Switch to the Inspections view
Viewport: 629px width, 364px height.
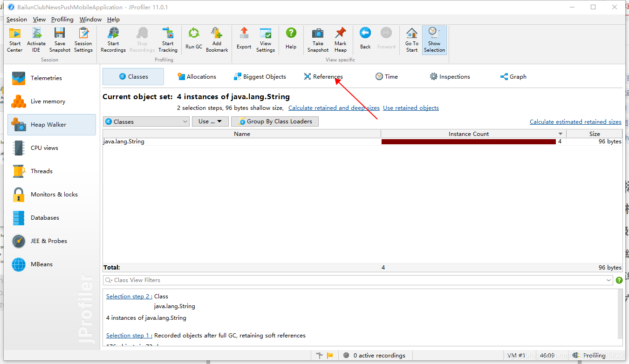pyautogui.click(x=450, y=77)
